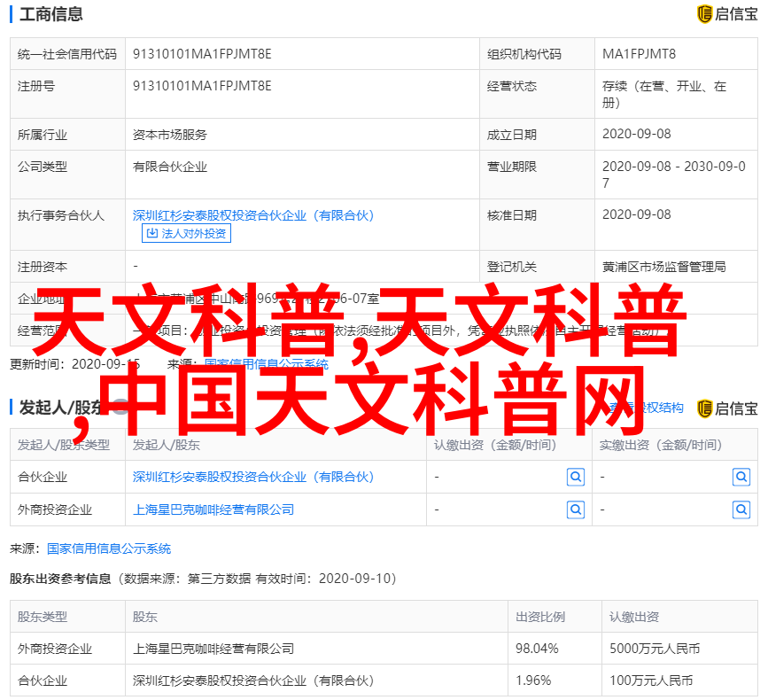Open 认缴出资 details magnifier for 合伙企业 row
768x700 pixels.
[x=576, y=477]
